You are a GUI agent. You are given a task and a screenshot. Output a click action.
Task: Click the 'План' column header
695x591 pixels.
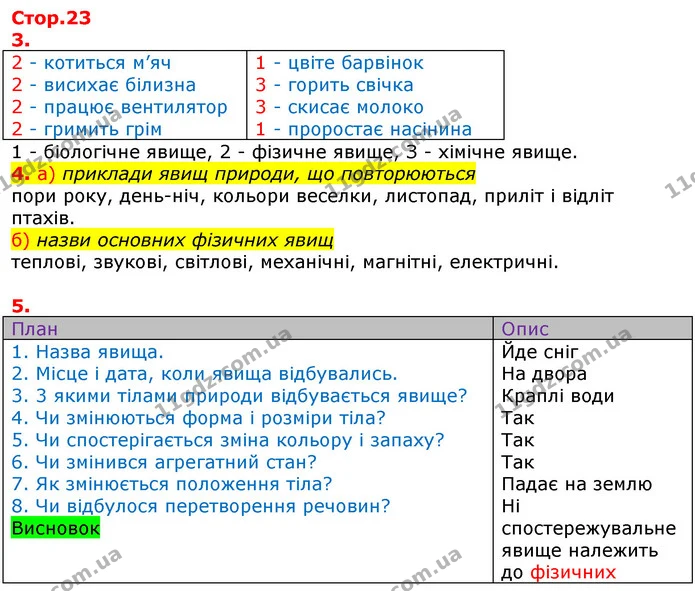pyautogui.click(x=35, y=329)
